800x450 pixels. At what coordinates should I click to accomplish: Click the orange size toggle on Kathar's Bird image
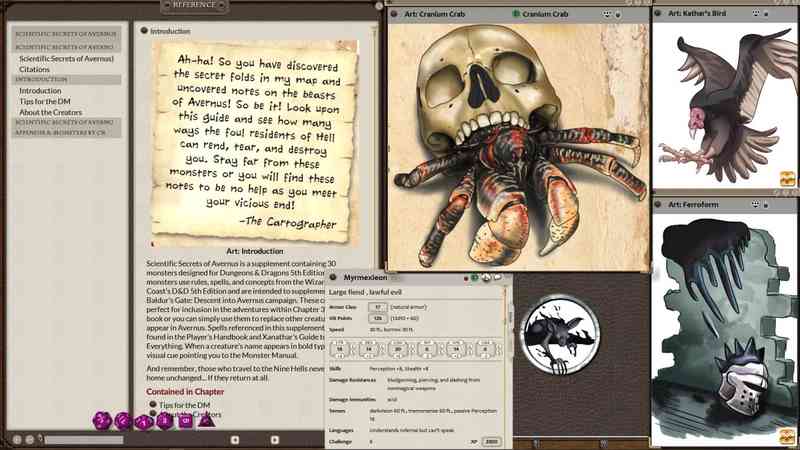[x=787, y=180]
